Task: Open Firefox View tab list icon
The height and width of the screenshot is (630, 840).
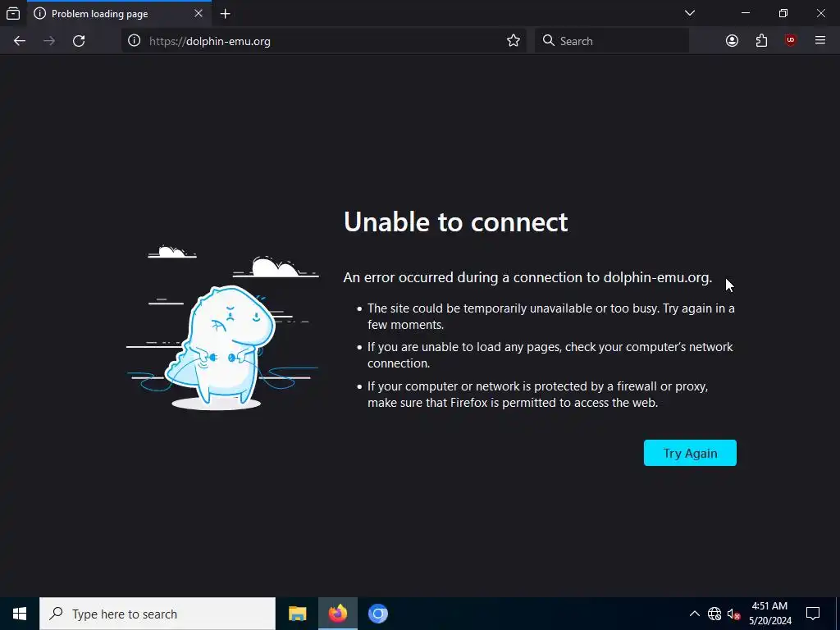Action: [13, 13]
